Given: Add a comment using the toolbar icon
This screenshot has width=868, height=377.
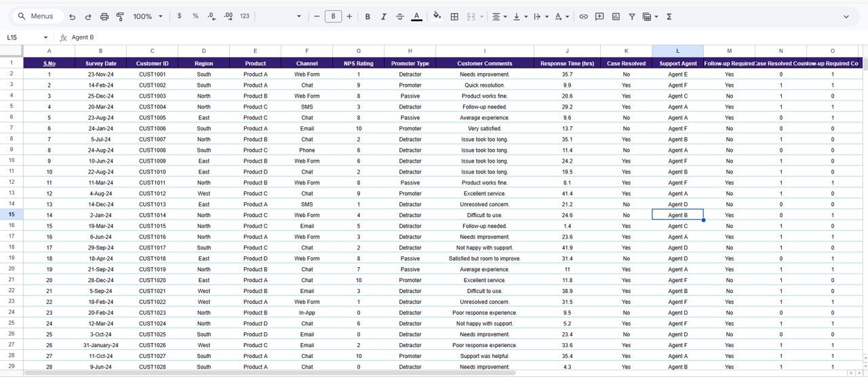Looking at the screenshot, I should (x=599, y=16).
